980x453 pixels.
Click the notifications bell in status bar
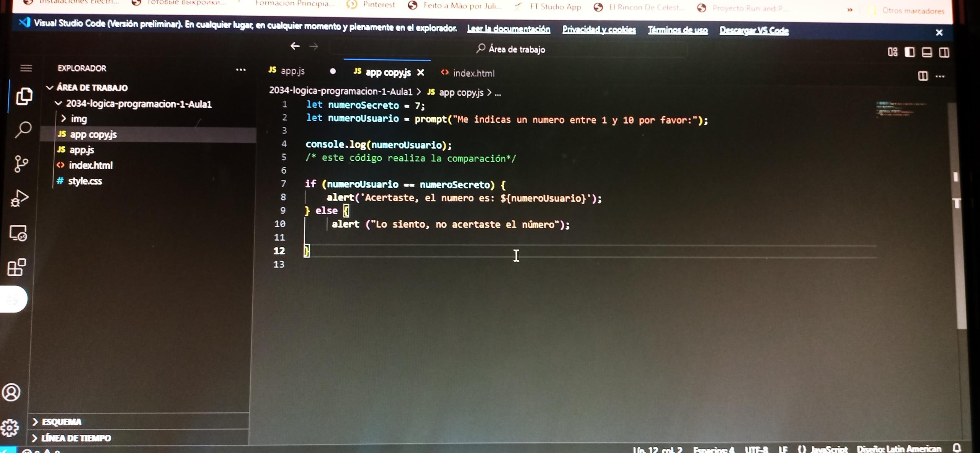pos(956,448)
